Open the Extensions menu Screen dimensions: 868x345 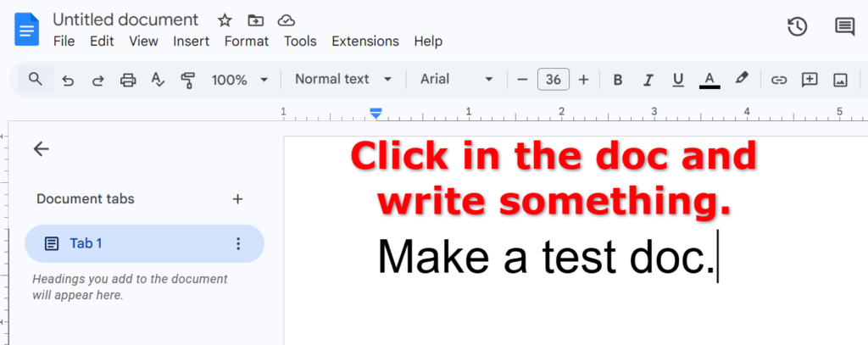click(364, 41)
